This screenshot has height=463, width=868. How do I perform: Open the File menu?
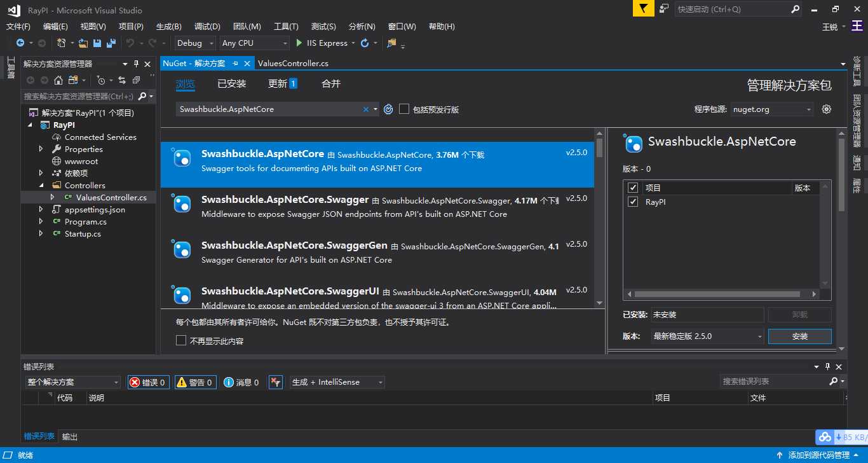pos(18,27)
